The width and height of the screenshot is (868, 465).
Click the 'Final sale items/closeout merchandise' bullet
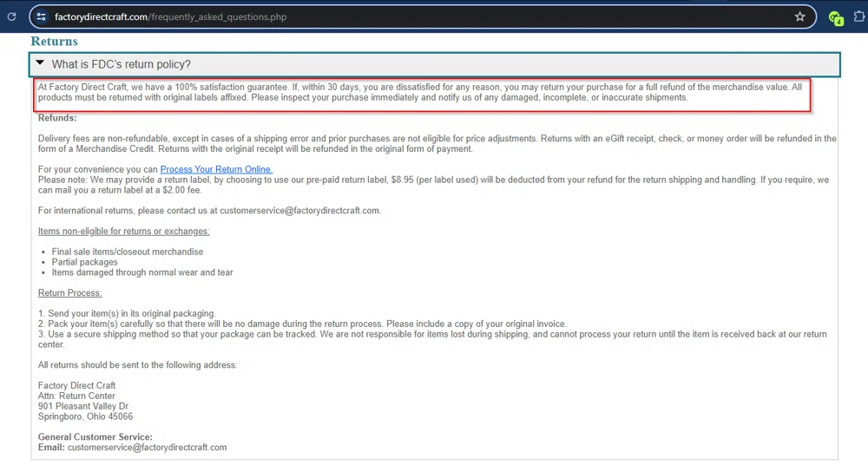pos(127,252)
